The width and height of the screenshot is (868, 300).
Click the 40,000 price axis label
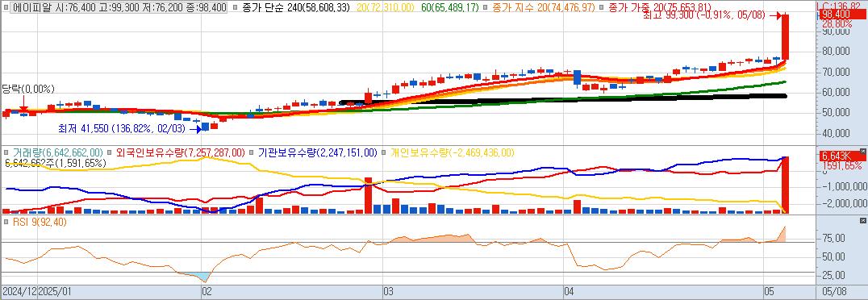tap(836, 133)
